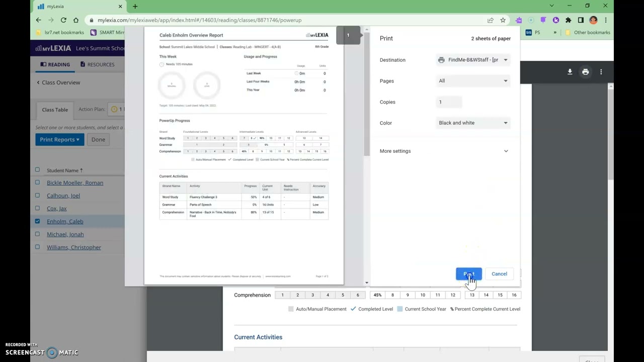The height and width of the screenshot is (362, 644).
Task: Open PDF viewer more actions menu
Action: pyautogui.click(x=601, y=72)
